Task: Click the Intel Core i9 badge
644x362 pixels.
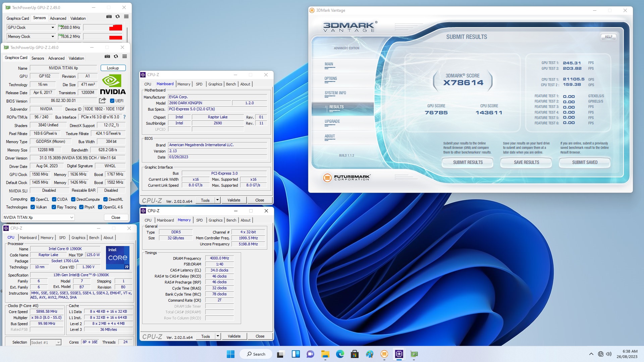Action: (118, 258)
